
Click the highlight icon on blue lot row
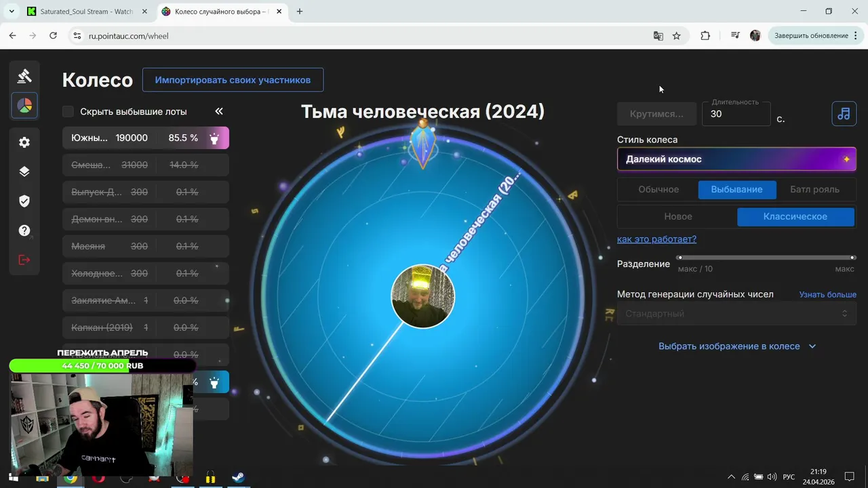214,383
